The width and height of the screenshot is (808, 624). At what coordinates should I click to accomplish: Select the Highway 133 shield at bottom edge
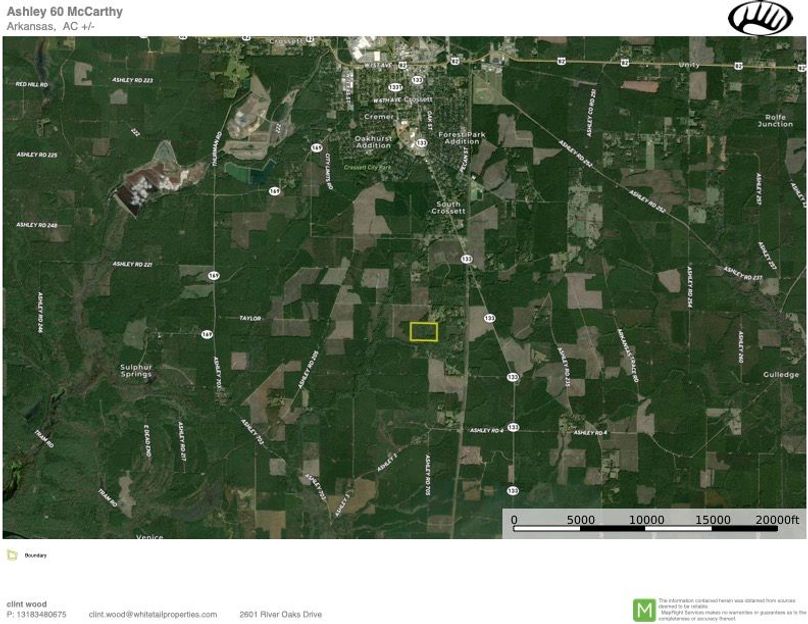click(x=513, y=489)
